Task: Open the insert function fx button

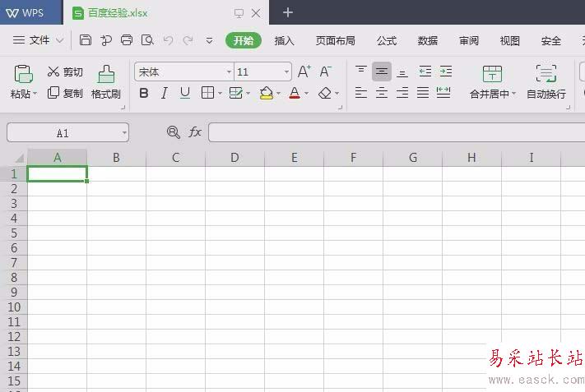Action: point(195,132)
